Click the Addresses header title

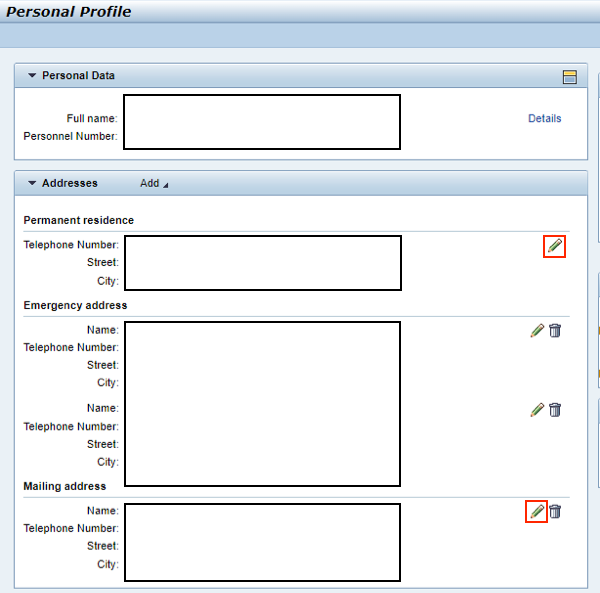point(70,183)
